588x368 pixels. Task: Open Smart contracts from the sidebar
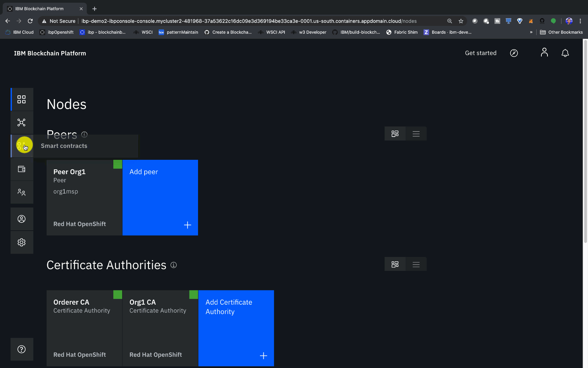(x=22, y=146)
